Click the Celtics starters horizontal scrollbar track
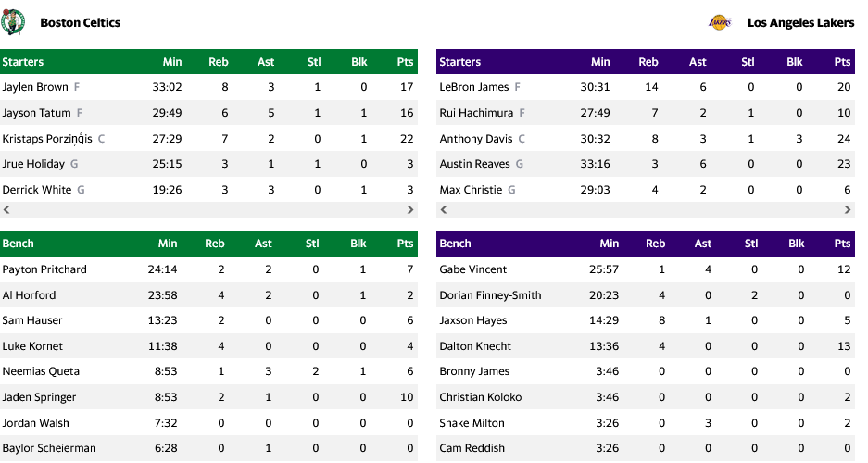The image size is (868, 463). click(208, 210)
